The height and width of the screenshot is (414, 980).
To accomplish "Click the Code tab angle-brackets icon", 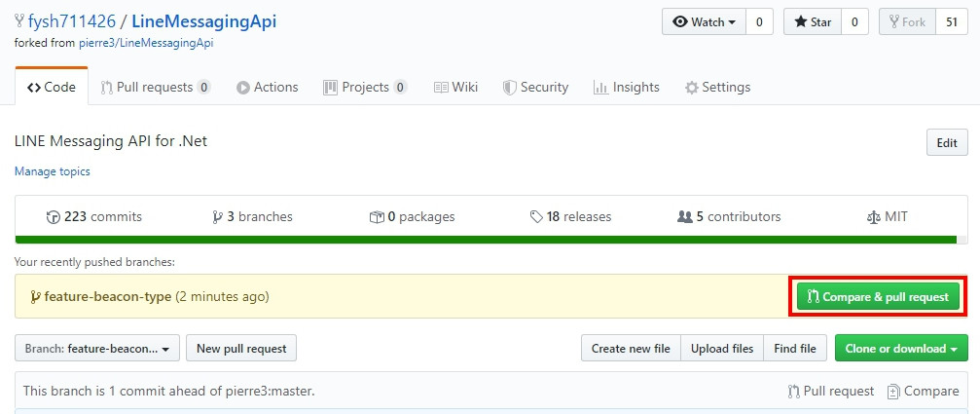I will [34, 88].
